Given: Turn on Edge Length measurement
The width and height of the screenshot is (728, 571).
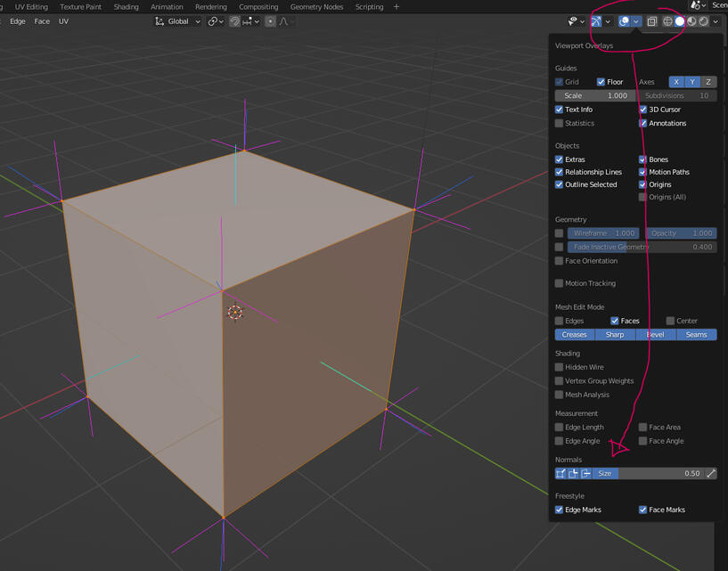Looking at the screenshot, I should click(x=560, y=428).
